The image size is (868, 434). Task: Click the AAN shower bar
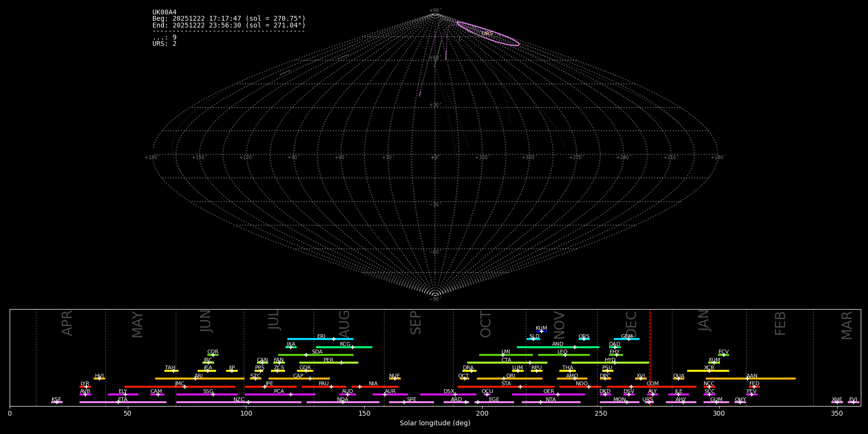(751, 379)
